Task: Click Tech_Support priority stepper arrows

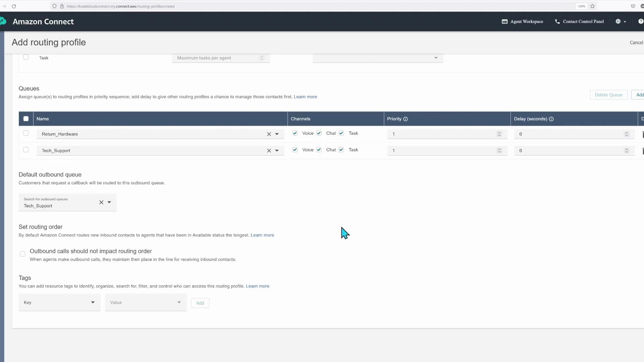Action: pos(499,151)
